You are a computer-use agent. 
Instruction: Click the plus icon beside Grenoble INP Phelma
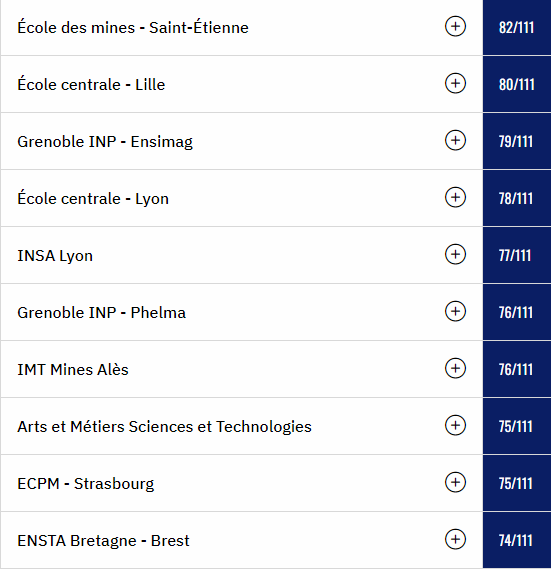click(455, 311)
